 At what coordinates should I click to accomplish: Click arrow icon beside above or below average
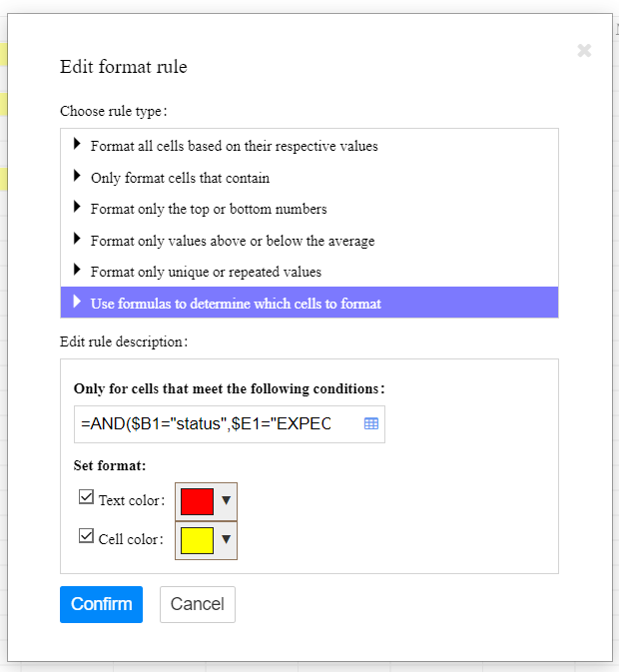click(77, 240)
